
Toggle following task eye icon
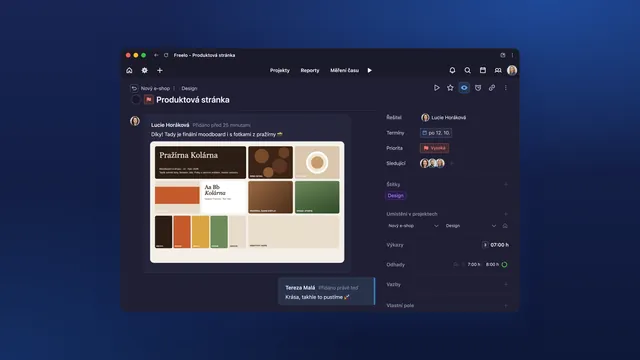point(464,88)
